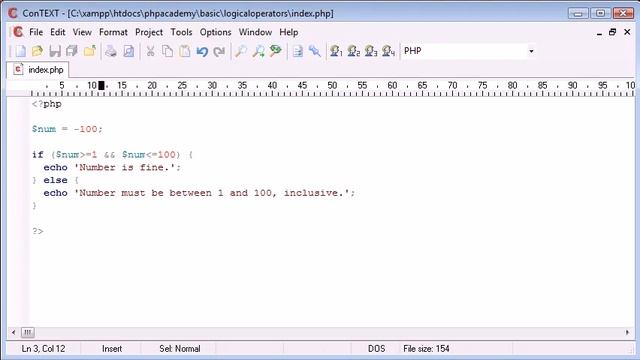This screenshot has width=640, height=360.
Task: Open the Window menu
Action: (255, 32)
